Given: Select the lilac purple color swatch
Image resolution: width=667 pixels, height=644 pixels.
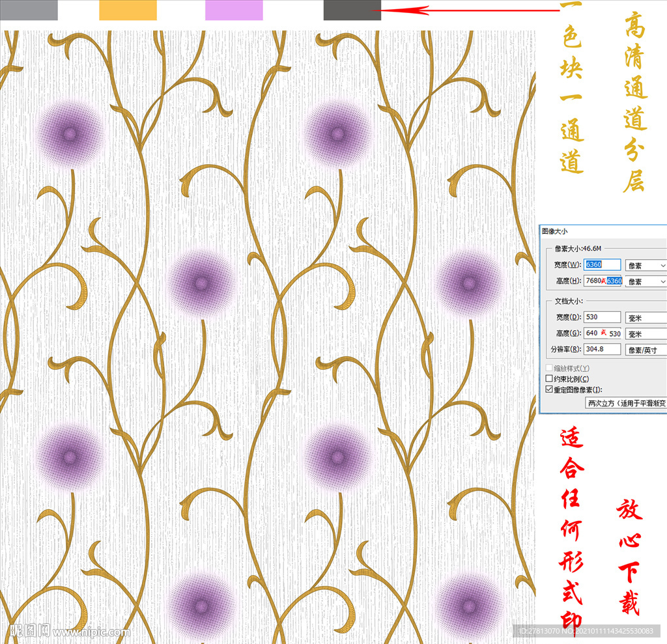Looking at the screenshot, I should (x=234, y=10).
